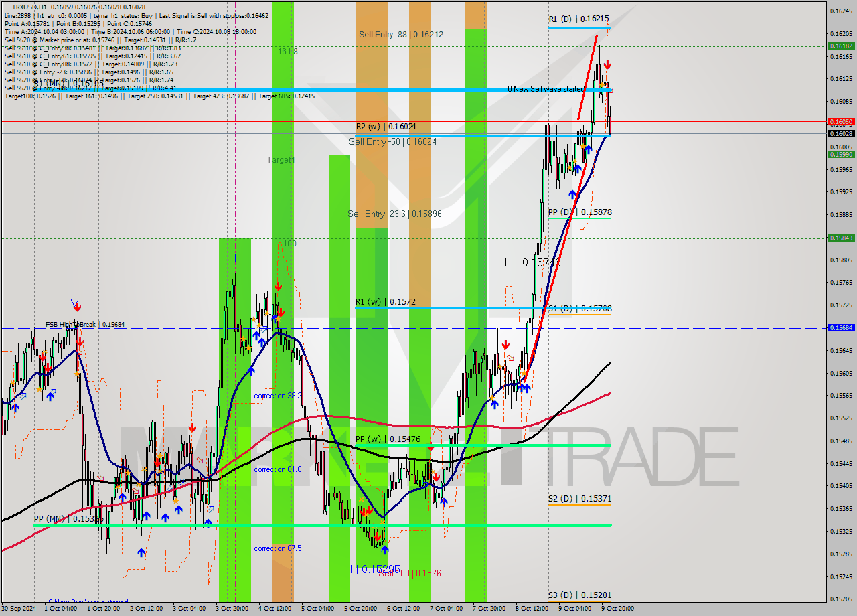Click the '| | | 0.15295' low point label

(x=373, y=569)
